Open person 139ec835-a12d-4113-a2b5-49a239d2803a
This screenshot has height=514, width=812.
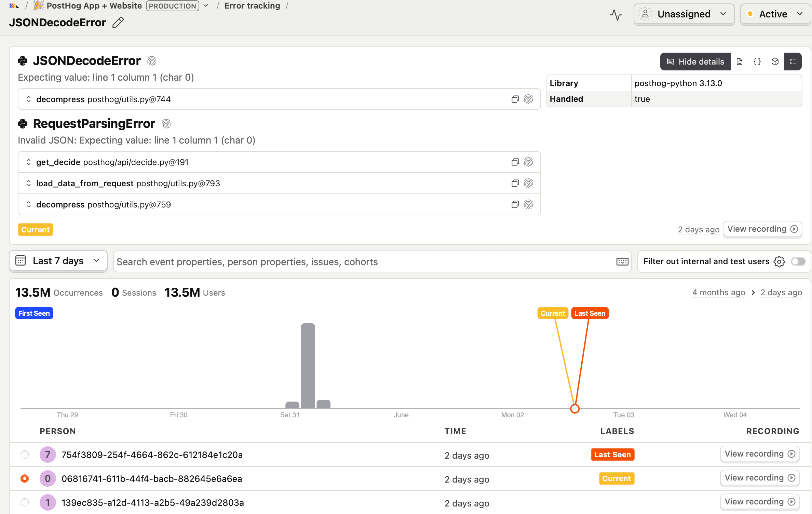153,503
